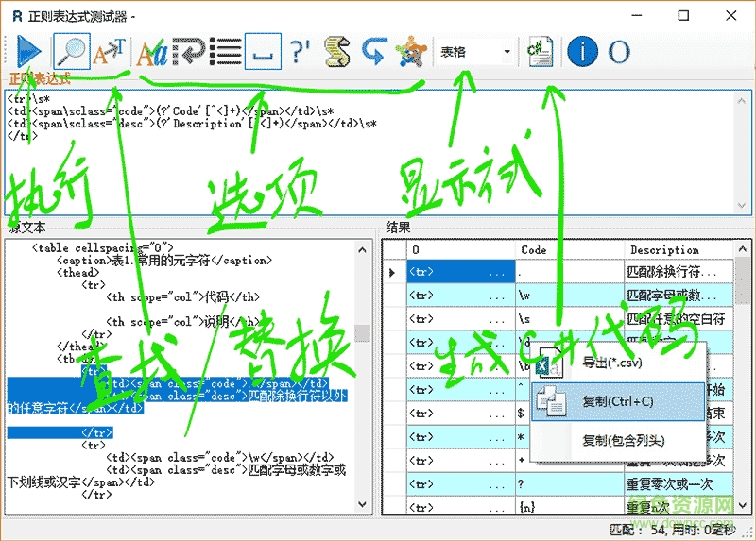Choose 复制(Ctrl+C) from context menu
This screenshot has height=541, width=756.
tap(618, 401)
